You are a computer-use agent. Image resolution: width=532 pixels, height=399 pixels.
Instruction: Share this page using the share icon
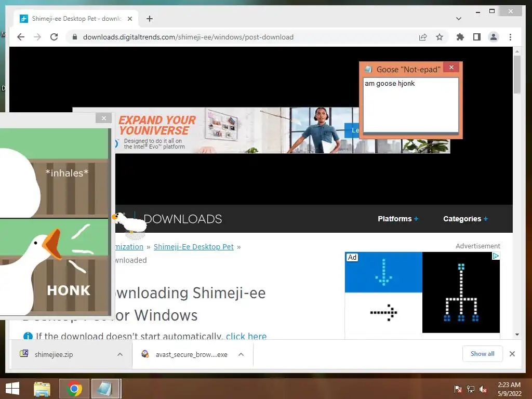tap(423, 37)
